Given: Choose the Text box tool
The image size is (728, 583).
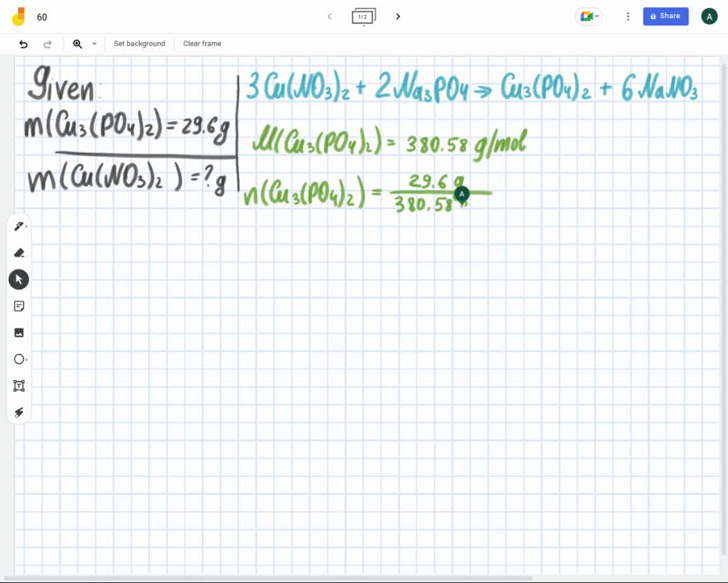Looking at the screenshot, I should click(x=18, y=385).
